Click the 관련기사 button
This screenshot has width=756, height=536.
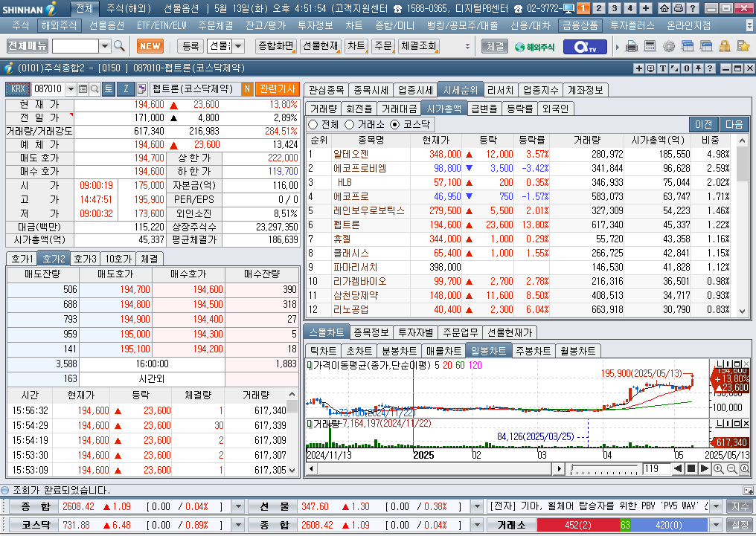[x=278, y=88]
